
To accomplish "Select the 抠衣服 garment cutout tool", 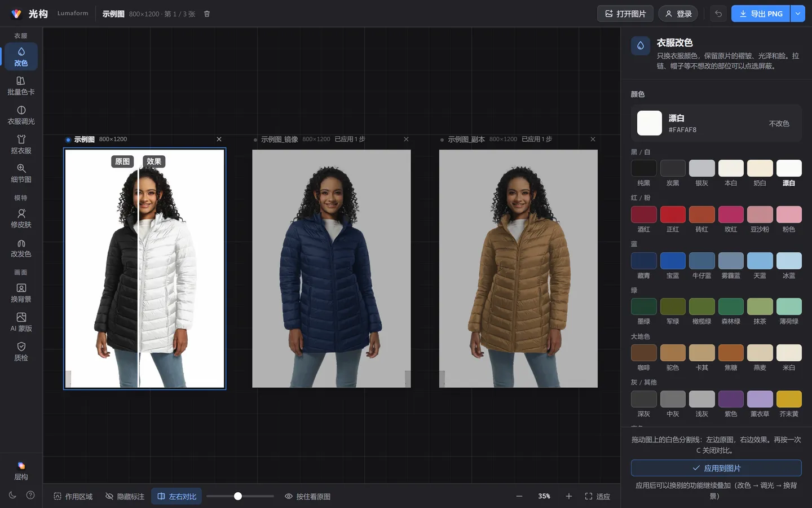I will (21, 144).
